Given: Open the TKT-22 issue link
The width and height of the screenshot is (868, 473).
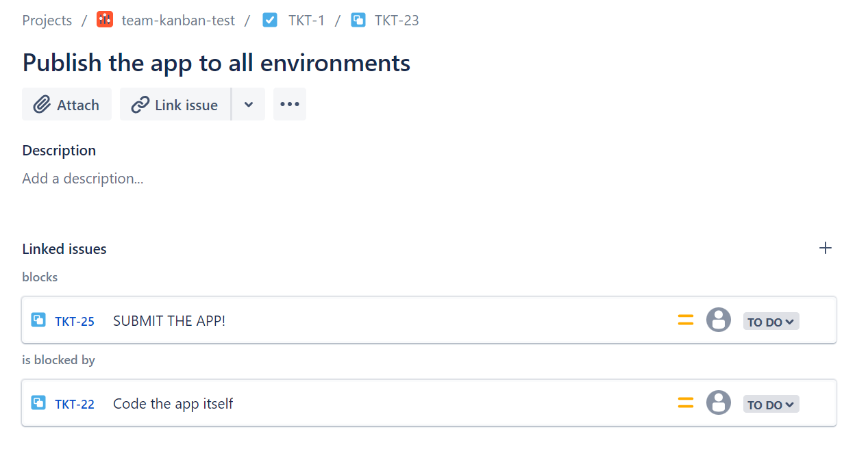Looking at the screenshot, I should coord(75,404).
